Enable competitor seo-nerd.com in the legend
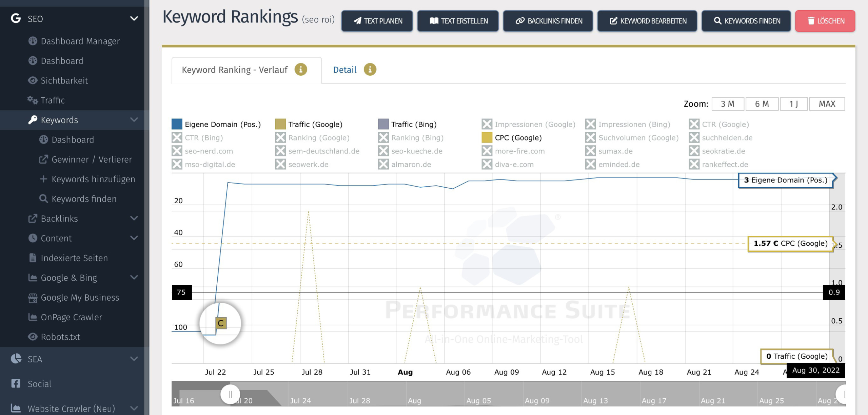Image resolution: width=868 pixels, height=415 pixels. (202, 151)
